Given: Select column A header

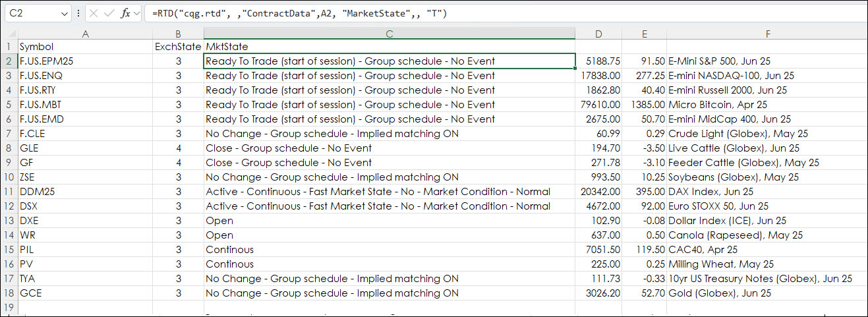Looking at the screenshot, I should [x=85, y=34].
